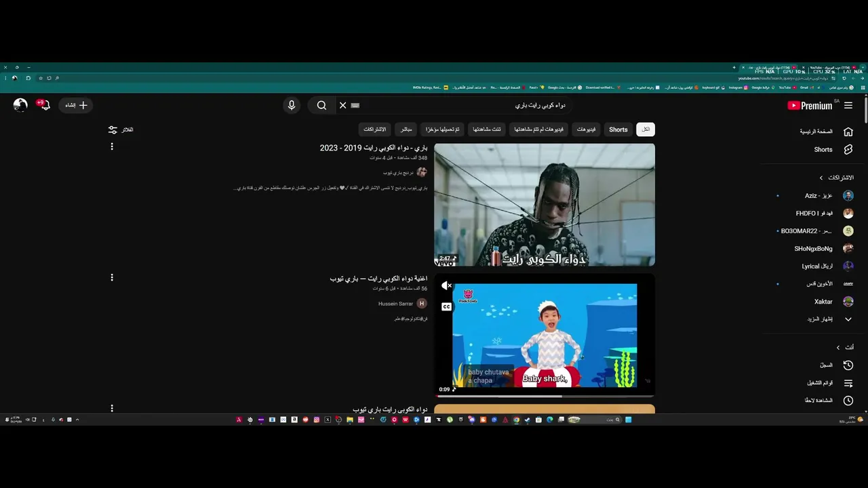868x488 pixels.
Task: Select the Subscriptions (الاشتراكات) filter chip
Action: pyautogui.click(x=375, y=129)
